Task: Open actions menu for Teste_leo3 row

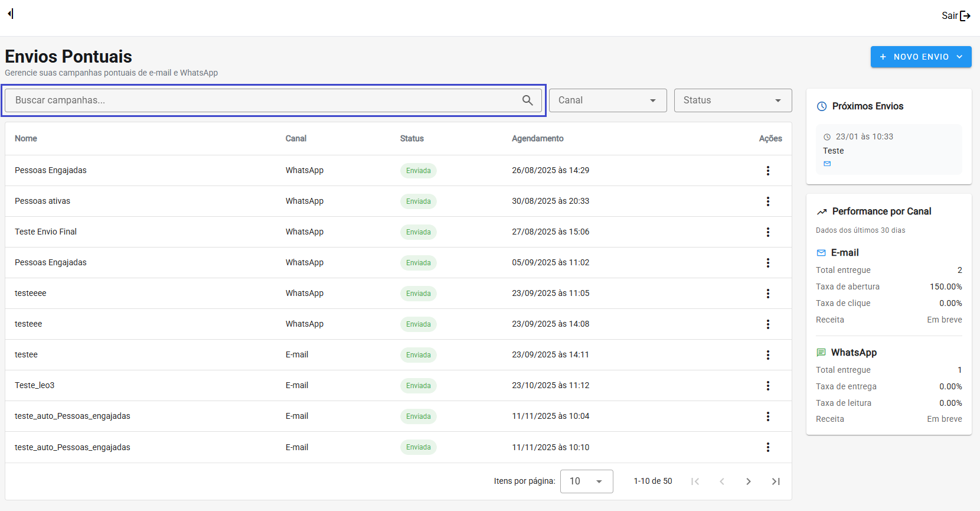Action: click(x=767, y=386)
